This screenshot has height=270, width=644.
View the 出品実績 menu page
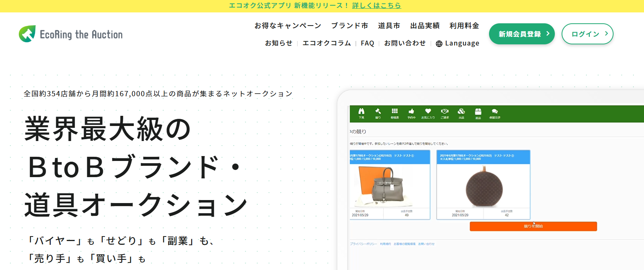tap(425, 26)
